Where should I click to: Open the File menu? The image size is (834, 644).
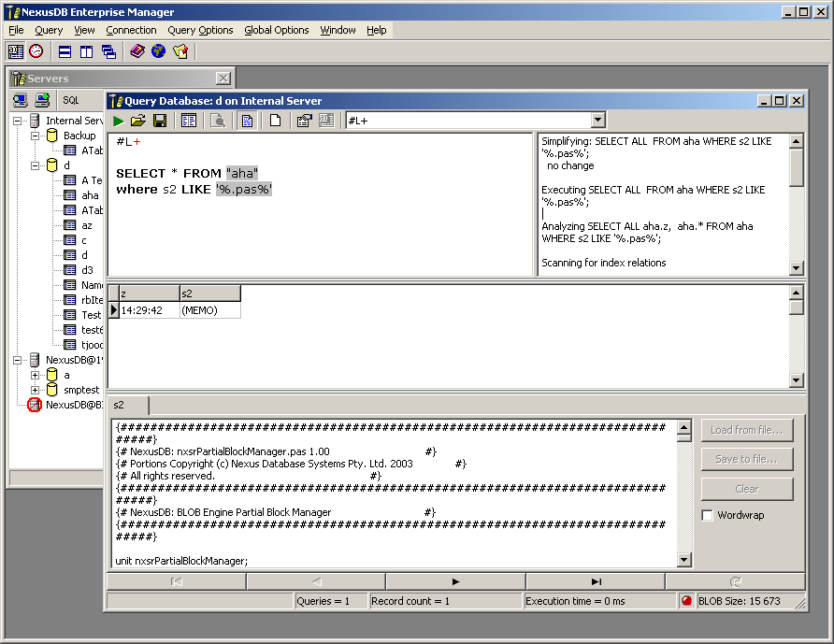[16, 30]
